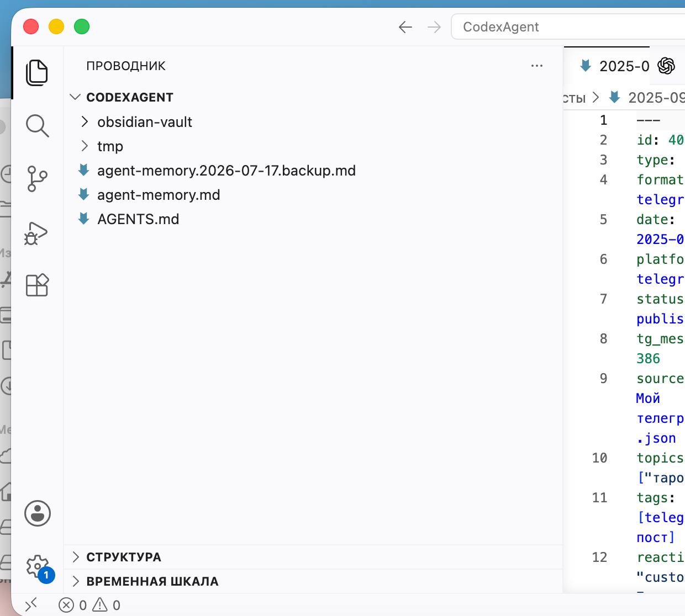This screenshot has width=685, height=616.
Task: Click the ChatGPT Codex icon in tab bar
Action: (x=666, y=66)
